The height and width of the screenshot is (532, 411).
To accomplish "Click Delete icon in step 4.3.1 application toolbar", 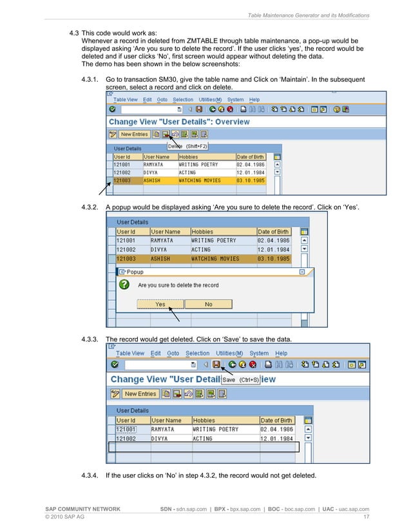I will point(166,135).
